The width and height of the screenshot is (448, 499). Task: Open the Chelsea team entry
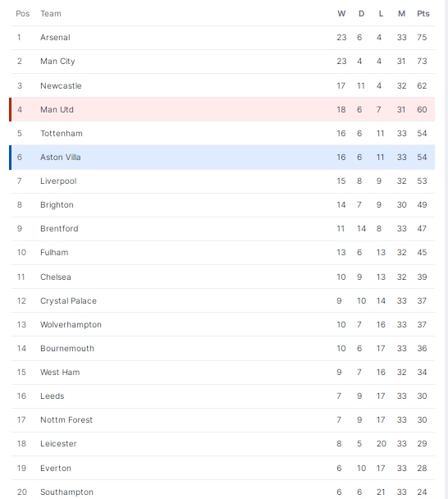pos(56,277)
